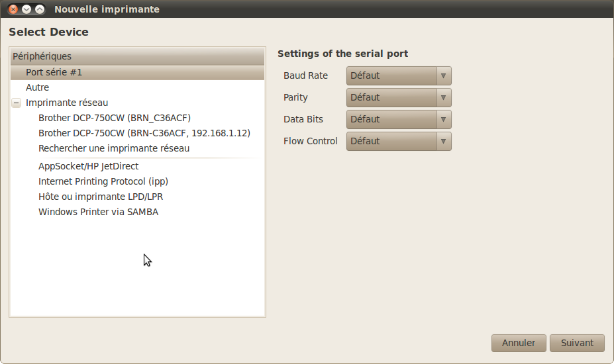The image size is (614, 364).
Task: Select Internet Printing Protocol (ipp)
Action: [x=137, y=181]
